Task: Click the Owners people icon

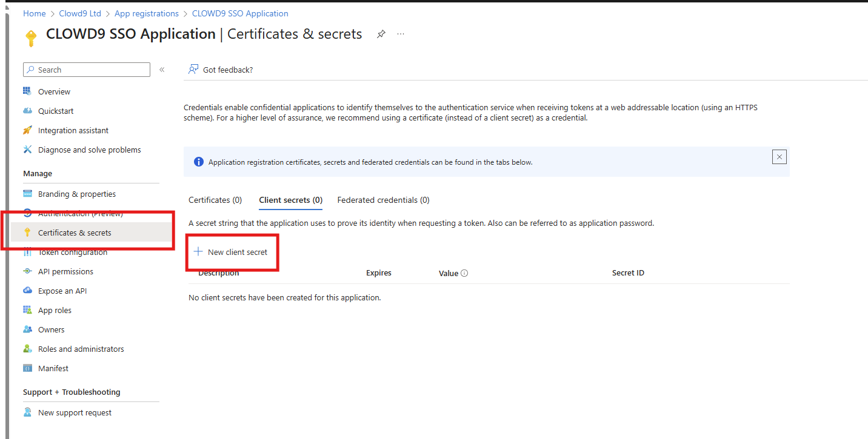Action: point(27,329)
